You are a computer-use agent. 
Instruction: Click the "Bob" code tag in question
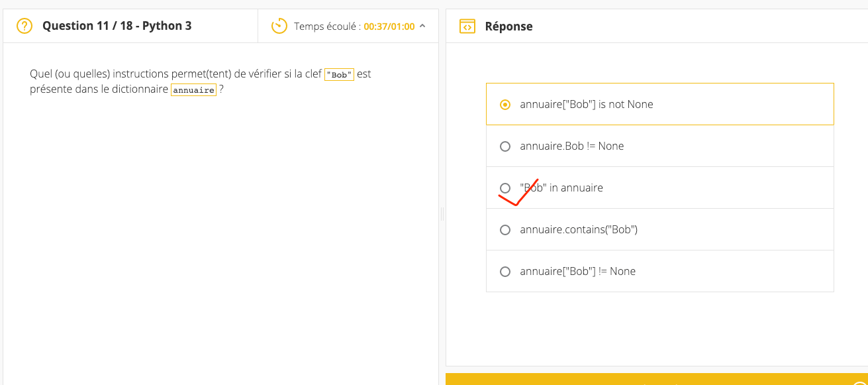point(339,74)
